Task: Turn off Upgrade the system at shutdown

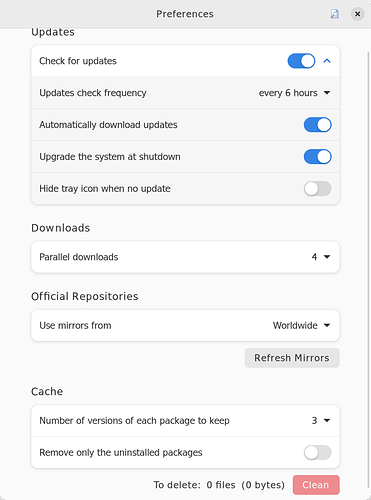Action: [x=317, y=157]
